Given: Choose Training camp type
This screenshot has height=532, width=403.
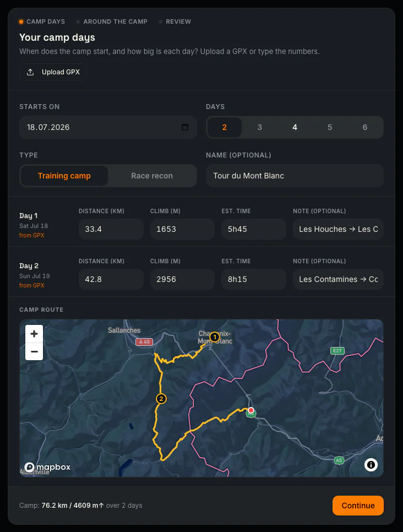Looking at the screenshot, I should click(x=64, y=176).
